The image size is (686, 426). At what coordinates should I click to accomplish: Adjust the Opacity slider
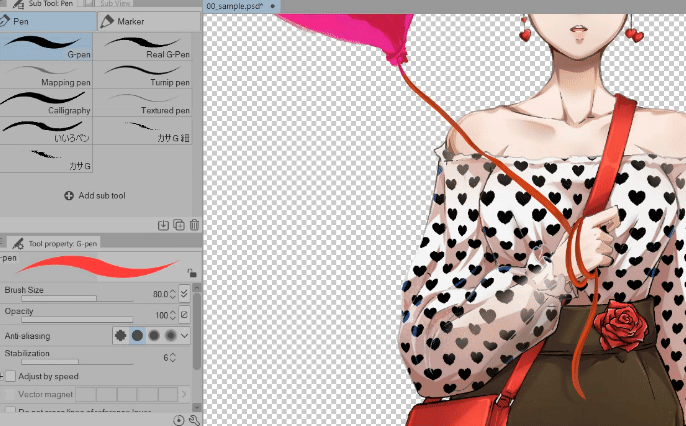pyautogui.click(x=77, y=320)
